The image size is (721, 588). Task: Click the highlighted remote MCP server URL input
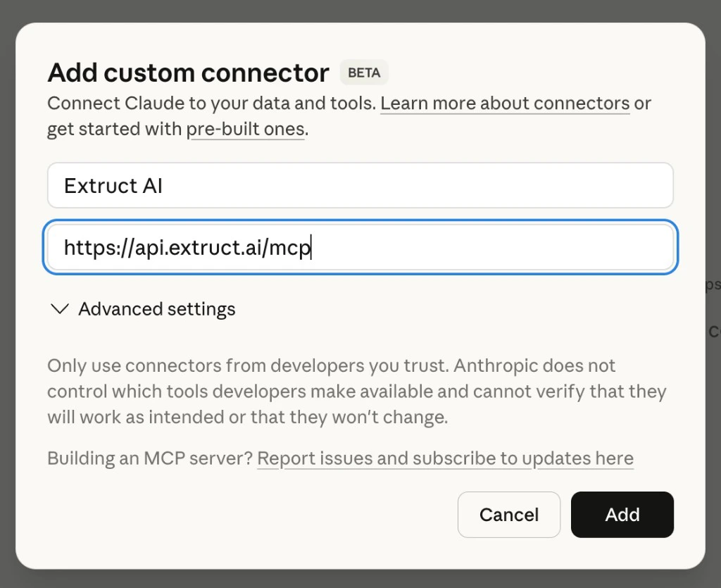tap(360, 247)
